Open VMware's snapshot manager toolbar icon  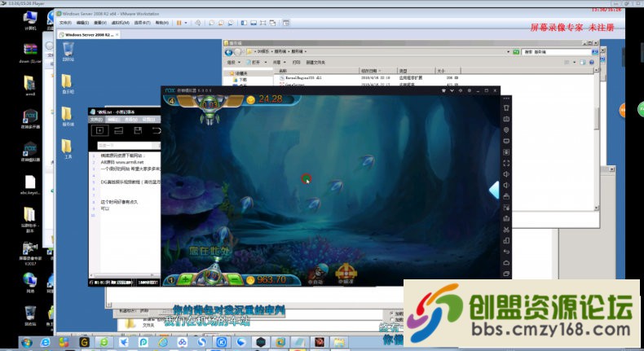[231, 23]
